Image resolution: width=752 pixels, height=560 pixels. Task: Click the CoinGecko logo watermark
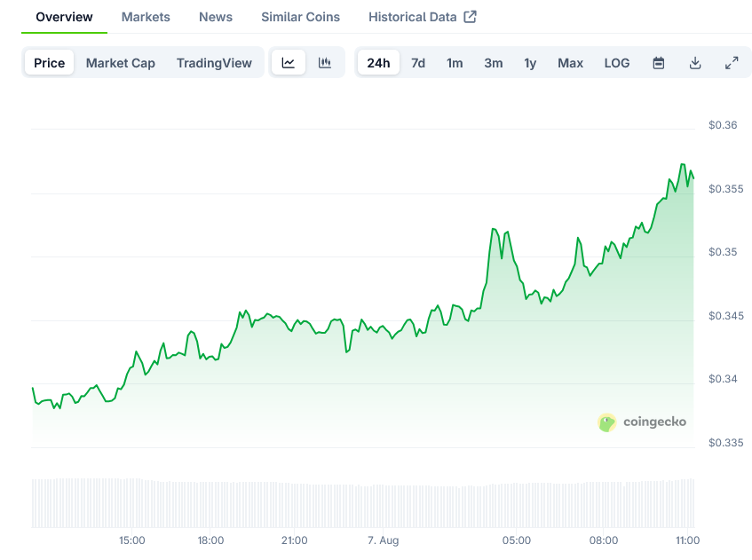click(642, 422)
